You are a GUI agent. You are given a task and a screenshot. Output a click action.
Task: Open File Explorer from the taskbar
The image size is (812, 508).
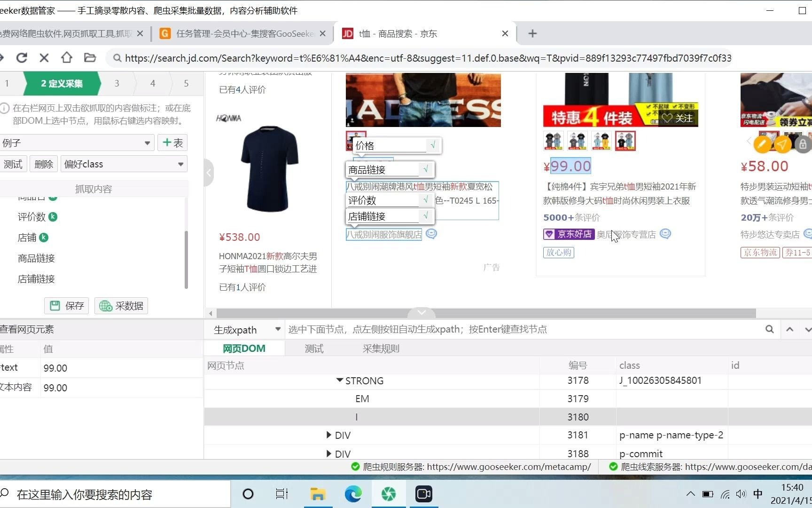pyautogui.click(x=318, y=494)
